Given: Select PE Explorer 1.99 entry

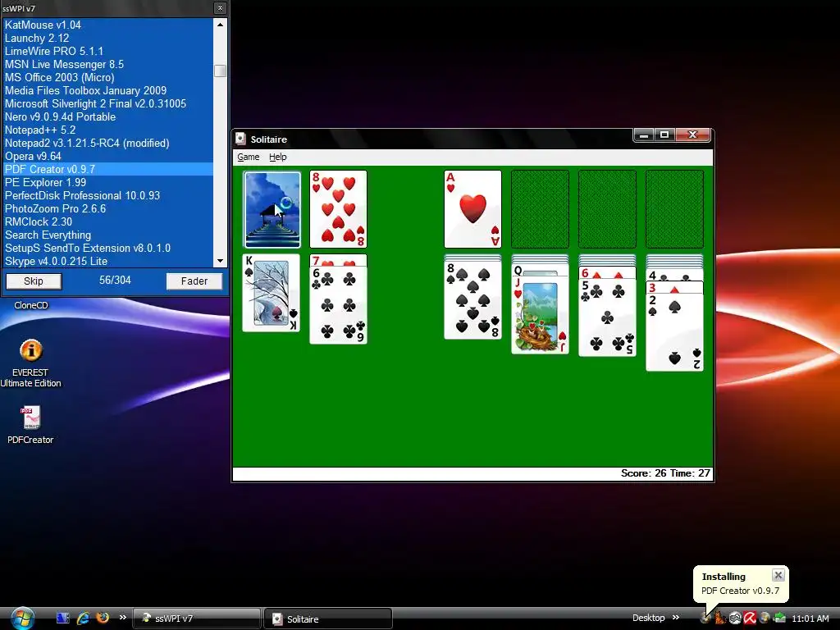Looking at the screenshot, I should [108, 182].
